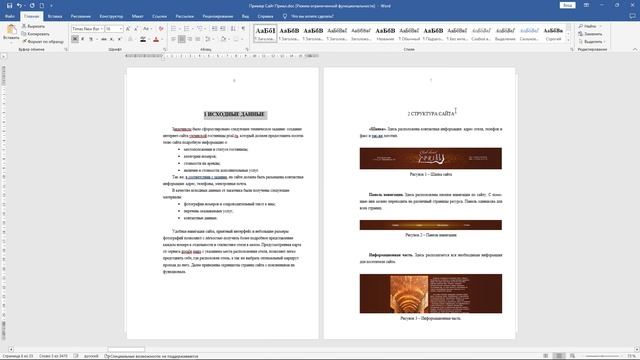Decrease font size icon
This screenshot has height=360, width=640.
(136, 29)
